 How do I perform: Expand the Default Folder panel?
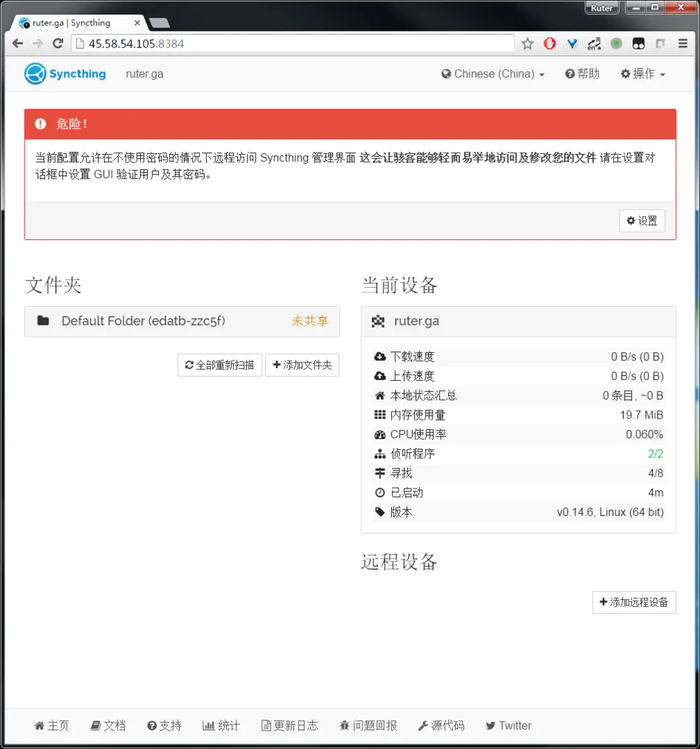click(x=182, y=321)
